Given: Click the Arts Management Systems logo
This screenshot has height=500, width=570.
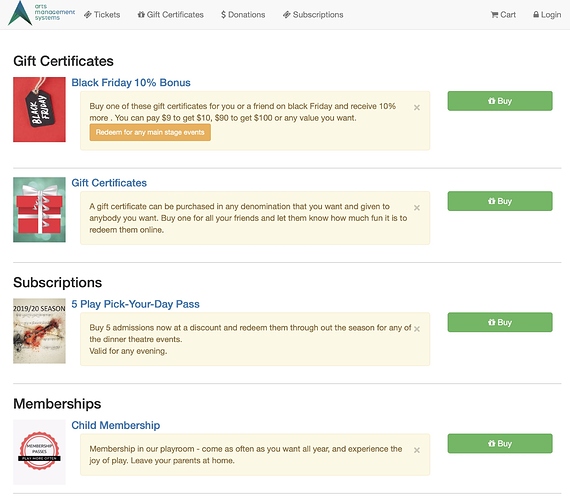Looking at the screenshot, I should pos(41,13).
